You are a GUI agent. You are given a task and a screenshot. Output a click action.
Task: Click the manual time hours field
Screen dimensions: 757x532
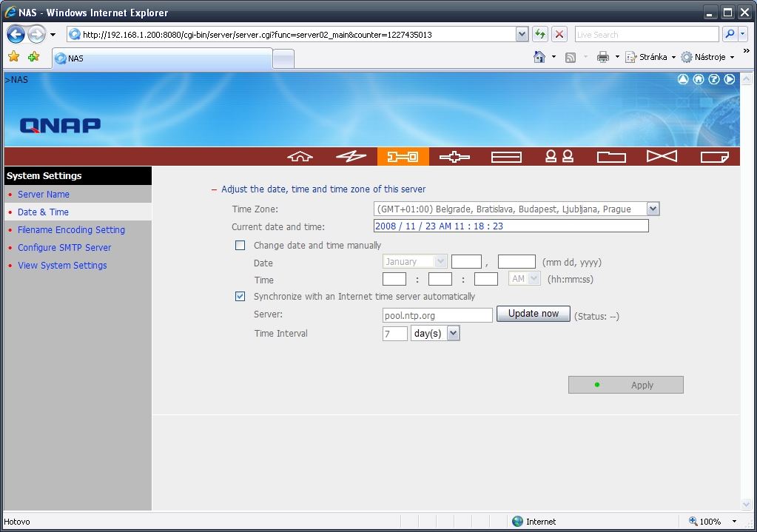click(394, 279)
